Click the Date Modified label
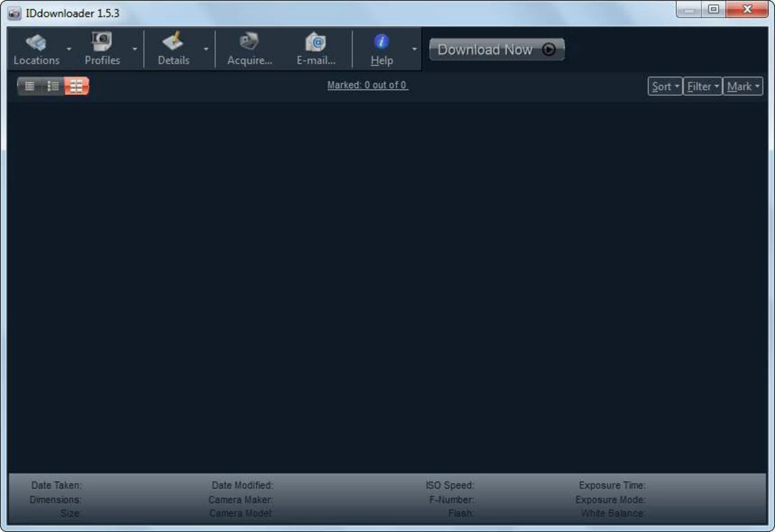The height and width of the screenshot is (532, 775). coord(242,485)
